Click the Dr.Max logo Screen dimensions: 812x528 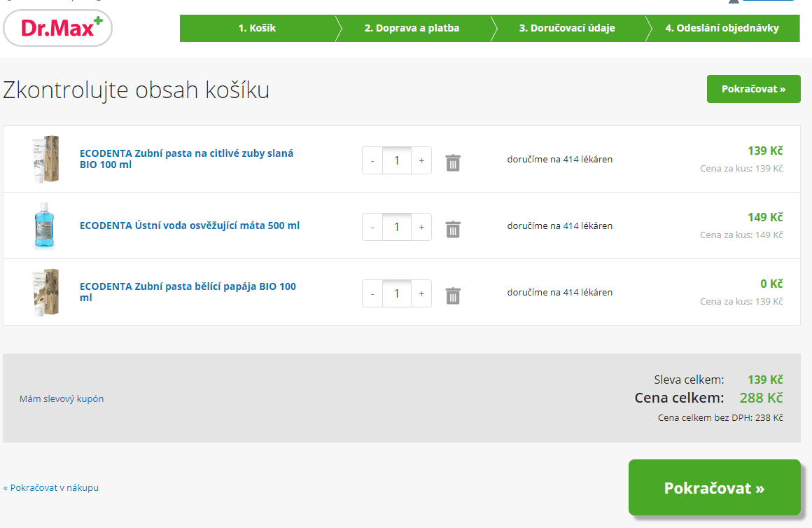pyautogui.click(x=57, y=28)
